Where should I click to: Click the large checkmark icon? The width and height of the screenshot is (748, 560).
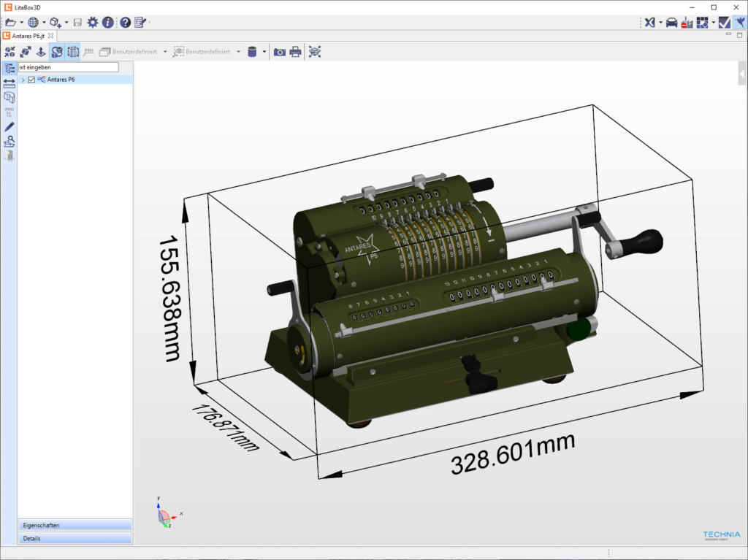[x=724, y=23]
